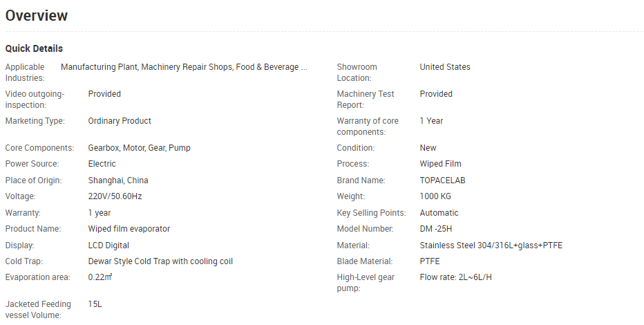
Task: Click the Applicable Industries label
Action: pos(27,73)
